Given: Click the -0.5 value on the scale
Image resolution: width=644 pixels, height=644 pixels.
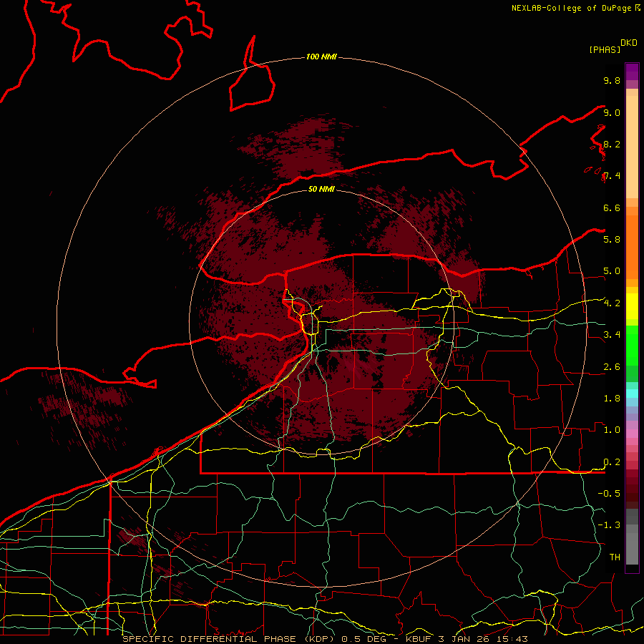Looking at the screenshot, I should pos(609,493).
